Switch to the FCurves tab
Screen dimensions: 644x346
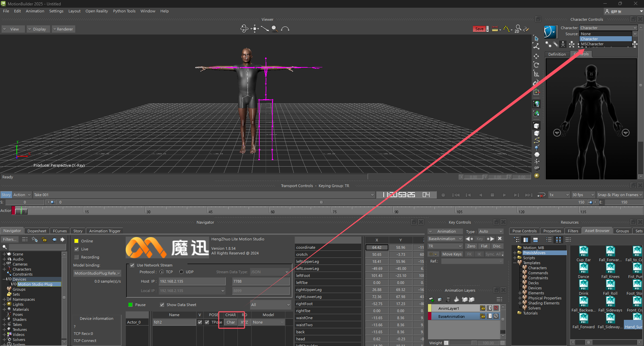pos(60,231)
